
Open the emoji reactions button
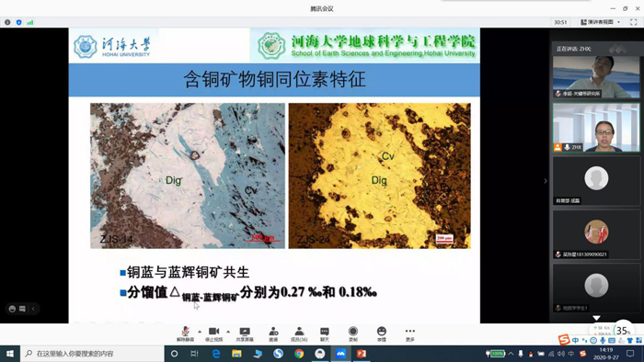point(382,334)
